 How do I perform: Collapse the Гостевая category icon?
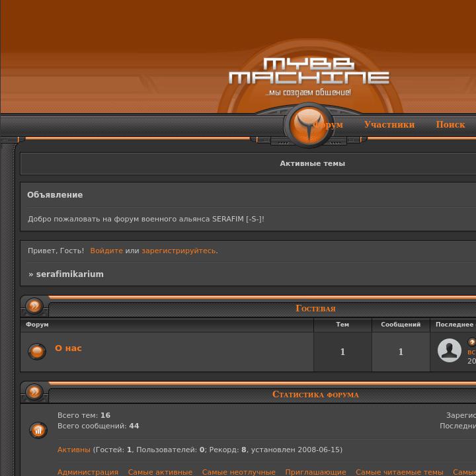[x=34, y=305]
